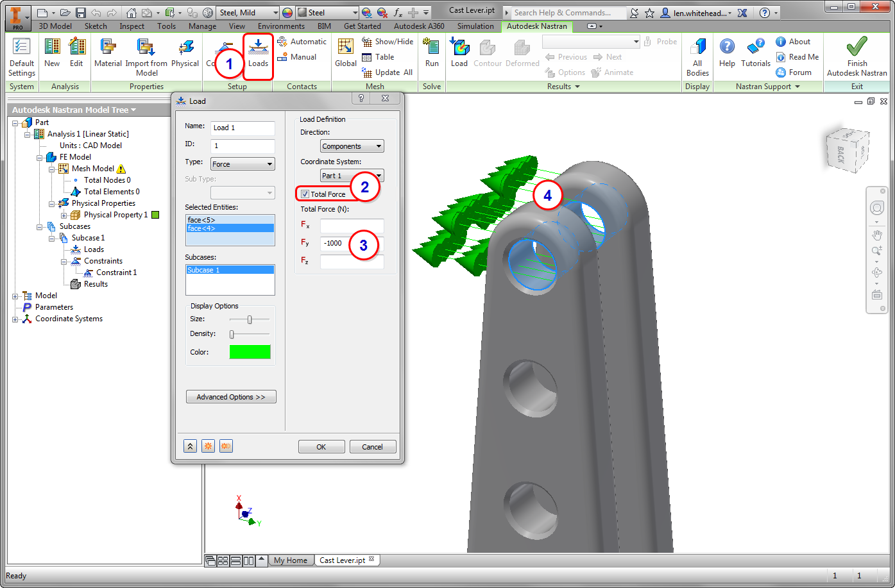This screenshot has width=895, height=588.
Task: Expand the Model node in tree
Action: click(x=15, y=296)
